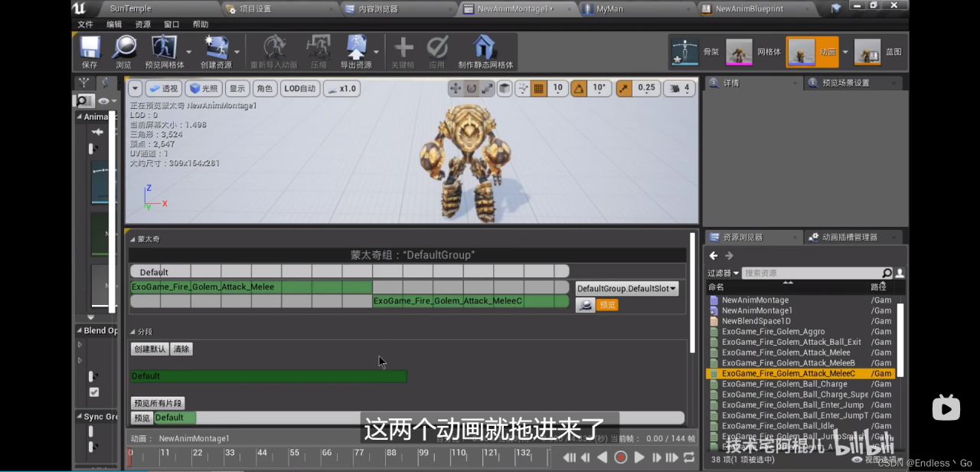Click the 浏览 (Browse) magnifier icon
The width and height of the screenshot is (980, 472).
(x=124, y=48)
